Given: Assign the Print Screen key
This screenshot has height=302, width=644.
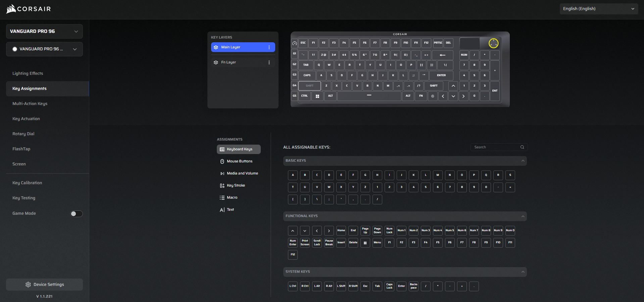Looking at the screenshot, I should pos(305,243).
